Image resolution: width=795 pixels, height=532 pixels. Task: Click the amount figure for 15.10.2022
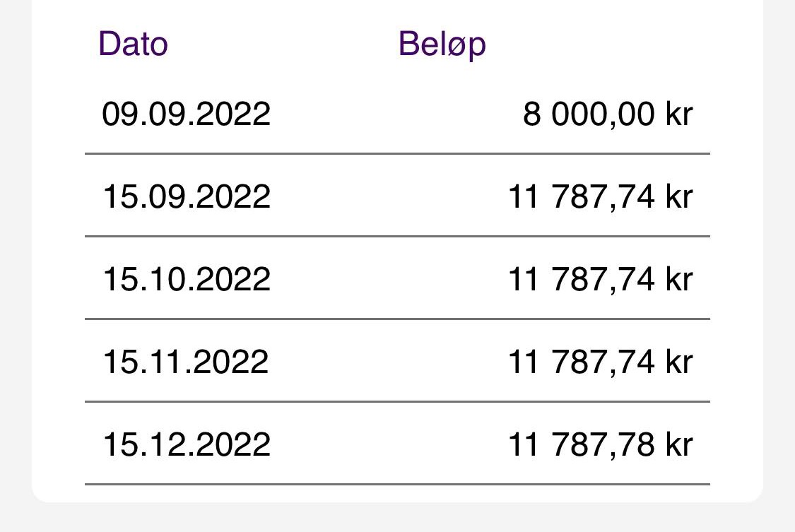pos(582,279)
